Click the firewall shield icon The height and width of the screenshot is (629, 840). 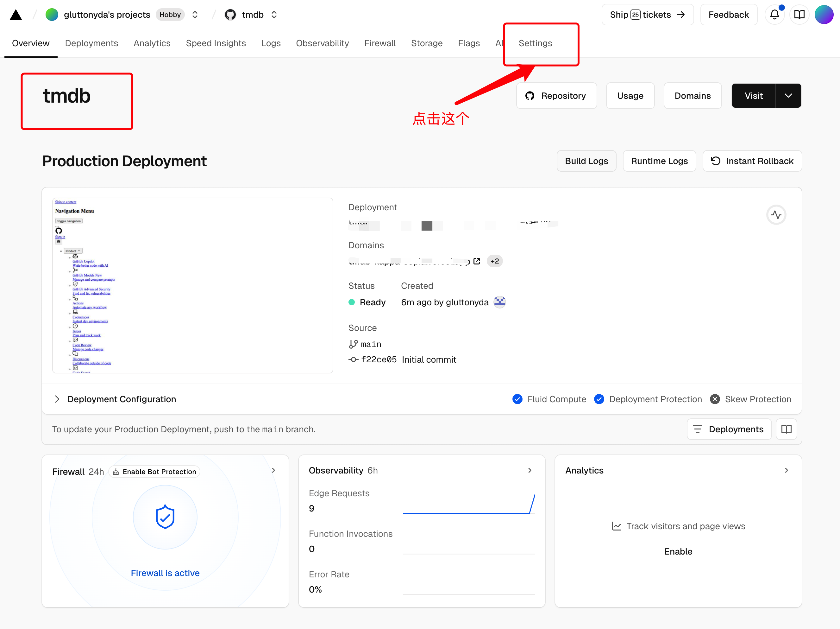(165, 517)
